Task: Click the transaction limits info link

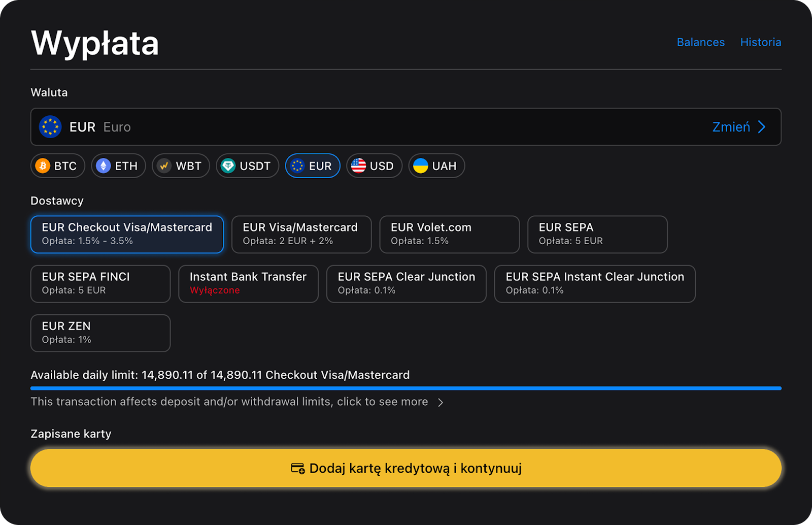Action: (229, 402)
